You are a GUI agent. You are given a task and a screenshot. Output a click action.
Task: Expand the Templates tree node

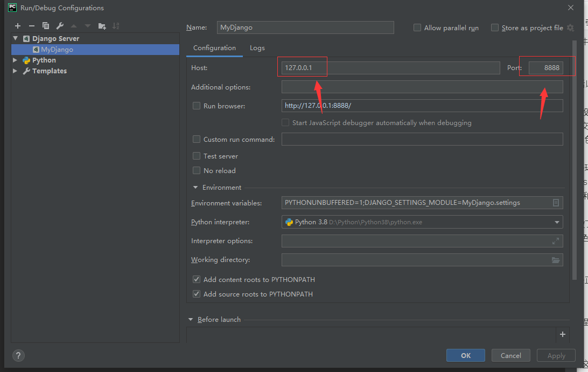[15, 71]
